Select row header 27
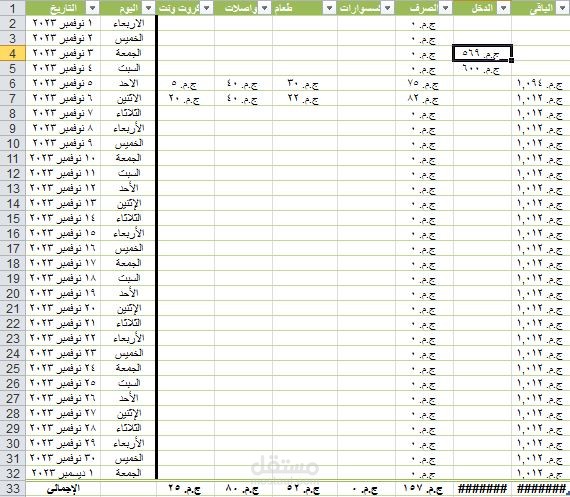Viewport: 570px width, 497px height. pos(13,398)
